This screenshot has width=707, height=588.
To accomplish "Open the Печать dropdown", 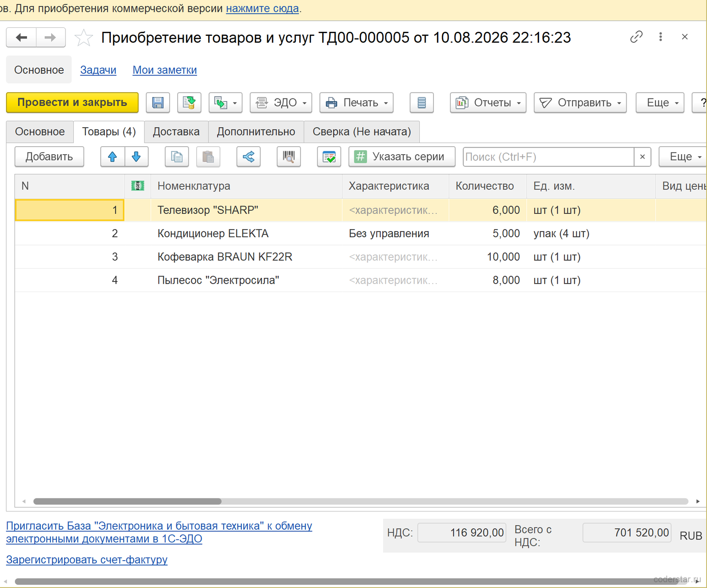I will point(357,102).
